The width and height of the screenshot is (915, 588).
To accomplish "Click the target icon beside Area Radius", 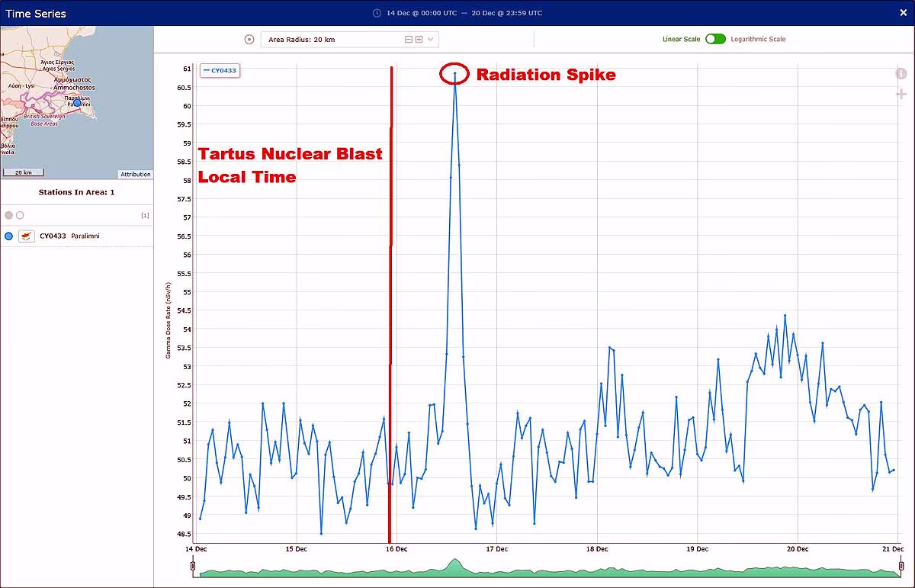I will point(249,40).
